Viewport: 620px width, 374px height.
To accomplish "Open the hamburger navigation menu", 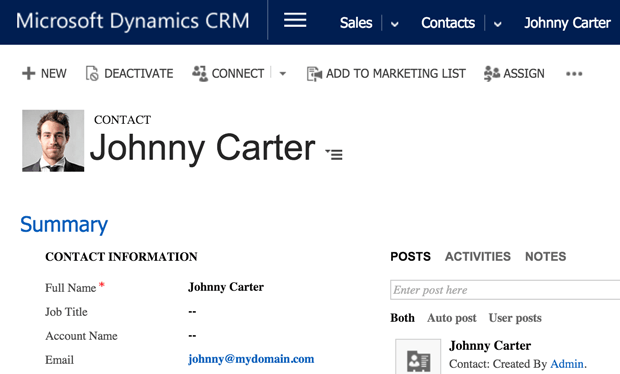I will [295, 20].
